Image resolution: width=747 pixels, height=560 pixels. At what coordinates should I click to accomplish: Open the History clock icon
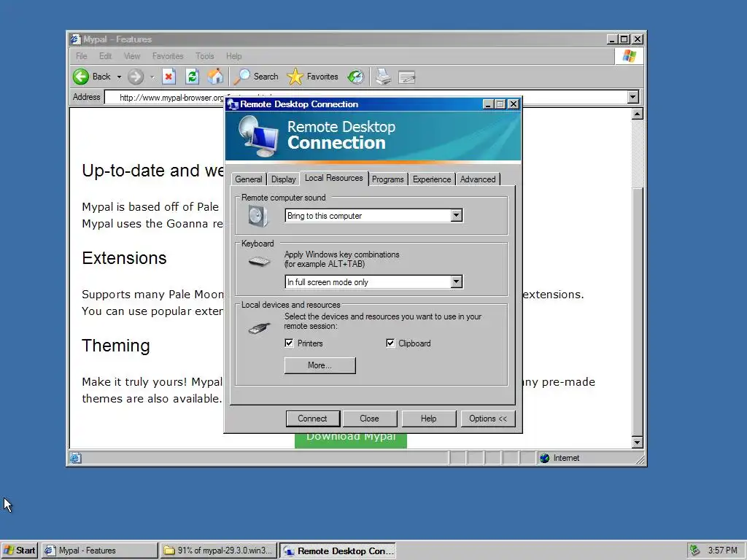pos(355,77)
